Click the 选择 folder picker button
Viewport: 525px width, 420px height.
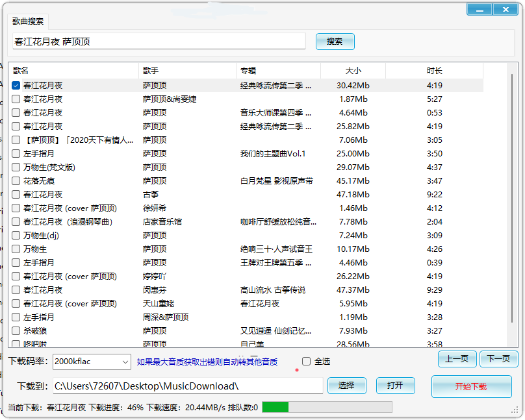(346, 385)
